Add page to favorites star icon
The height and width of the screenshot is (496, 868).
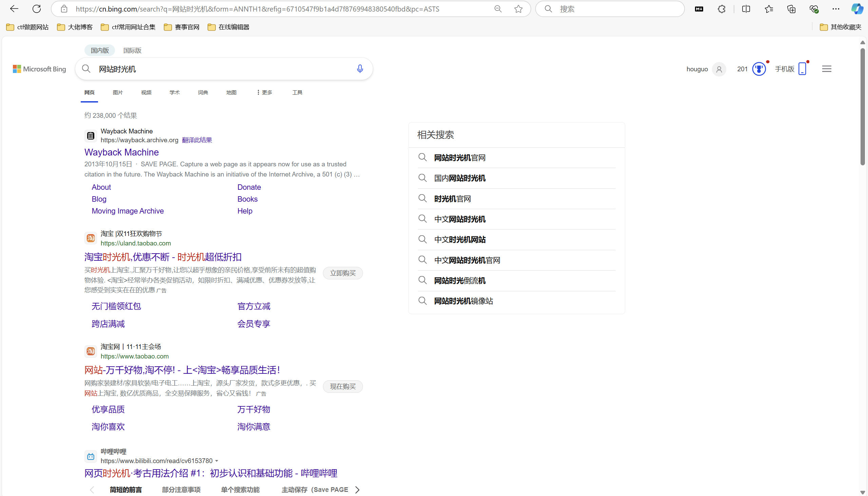click(518, 9)
